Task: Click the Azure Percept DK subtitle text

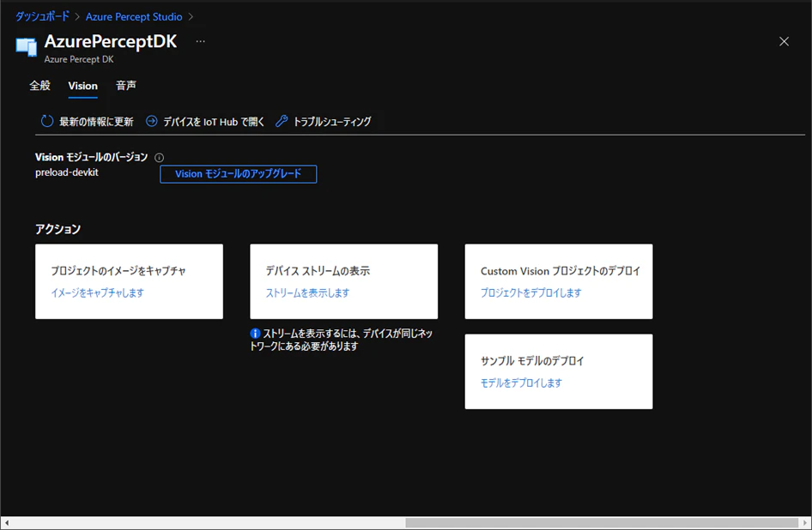Action: pos(79,59)
